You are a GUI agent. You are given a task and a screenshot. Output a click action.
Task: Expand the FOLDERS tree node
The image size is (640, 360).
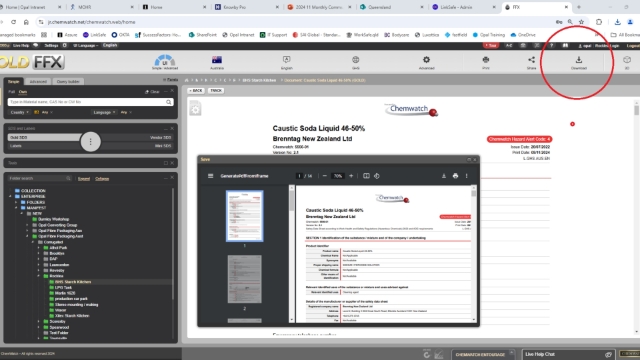tap(16, 202)
